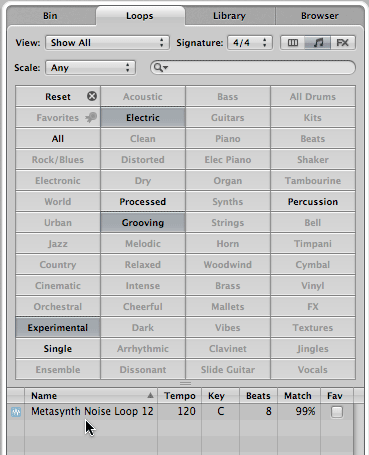Select the Vocals category button
This screenshot has height=455, width=369.
tap(313, 369)
